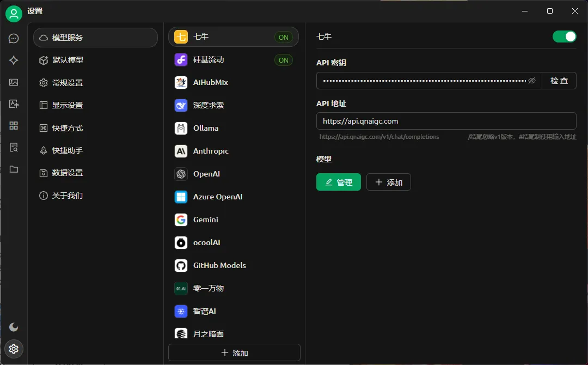588x365 pixels.
Task: Switch to the 快捷方式 settings section
Action: (96, 128)
